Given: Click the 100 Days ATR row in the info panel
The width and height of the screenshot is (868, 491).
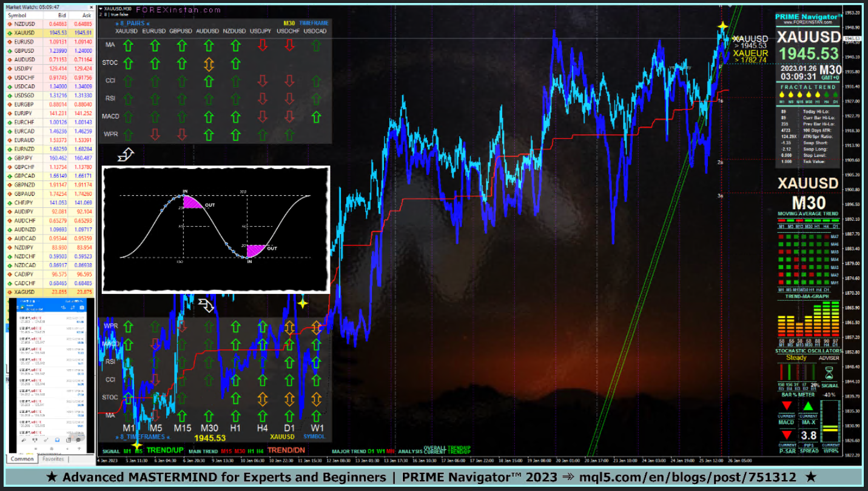Looking at the screenshot, I should click(808, 130).
